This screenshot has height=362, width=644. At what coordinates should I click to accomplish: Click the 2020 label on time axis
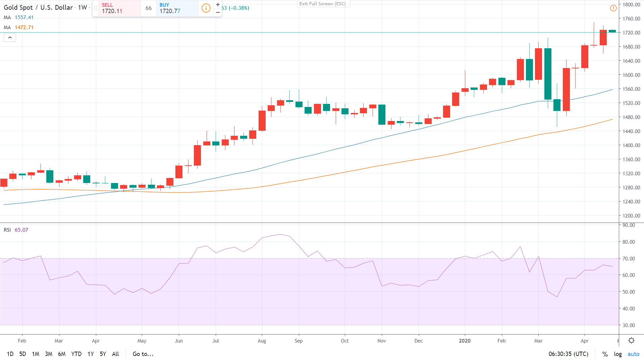point(465,341)
